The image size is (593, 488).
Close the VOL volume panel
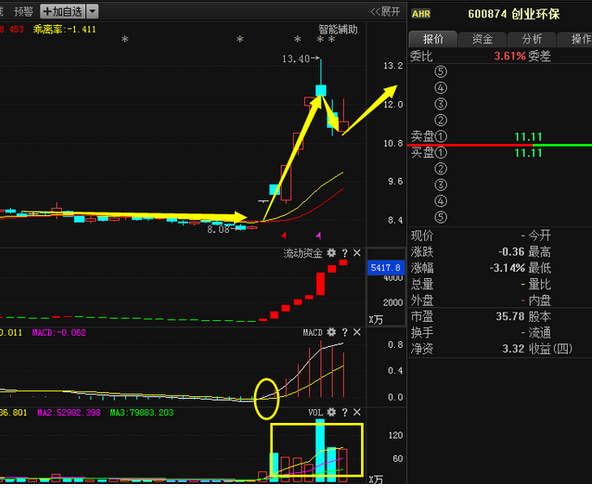(357, 412)
